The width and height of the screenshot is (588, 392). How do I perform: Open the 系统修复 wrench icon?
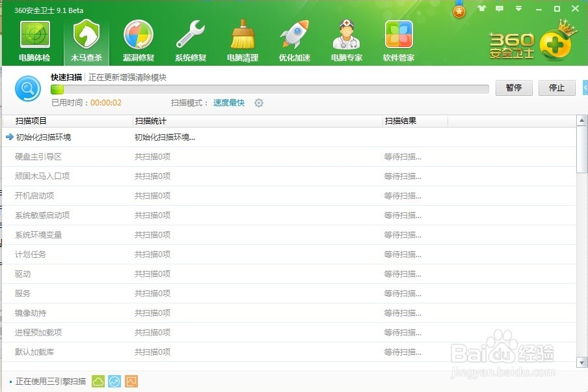coord(191,34)
